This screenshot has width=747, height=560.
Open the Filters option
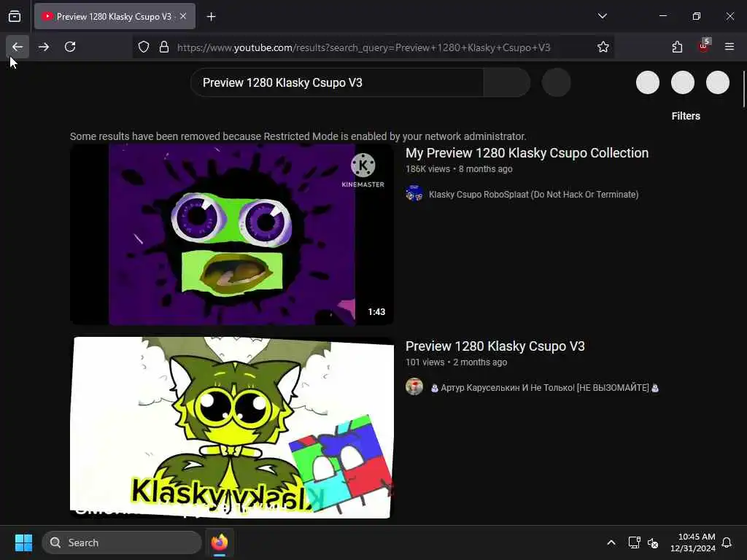click(x=686, y=116)
